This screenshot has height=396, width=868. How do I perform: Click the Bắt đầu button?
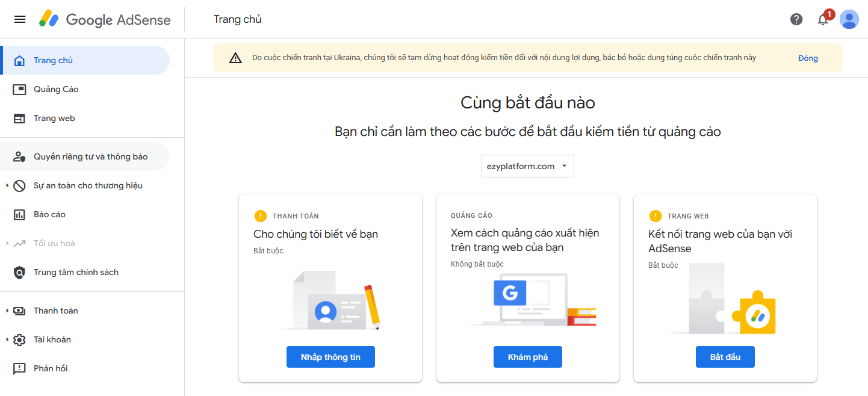click(725, 357)
